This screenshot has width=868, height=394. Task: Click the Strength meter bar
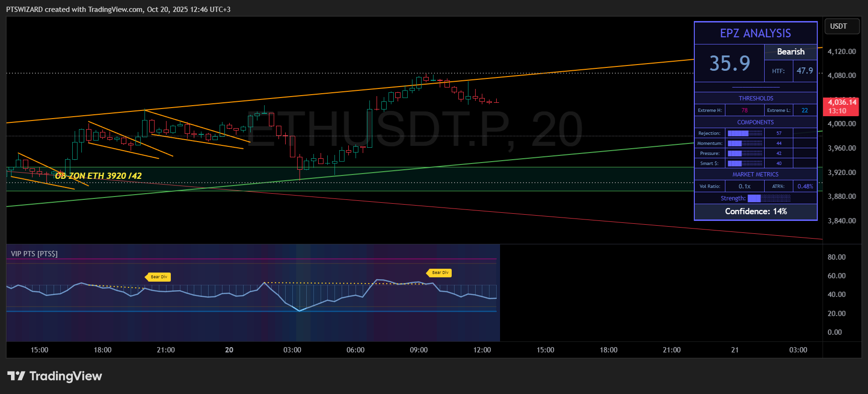tap(769, 198)
